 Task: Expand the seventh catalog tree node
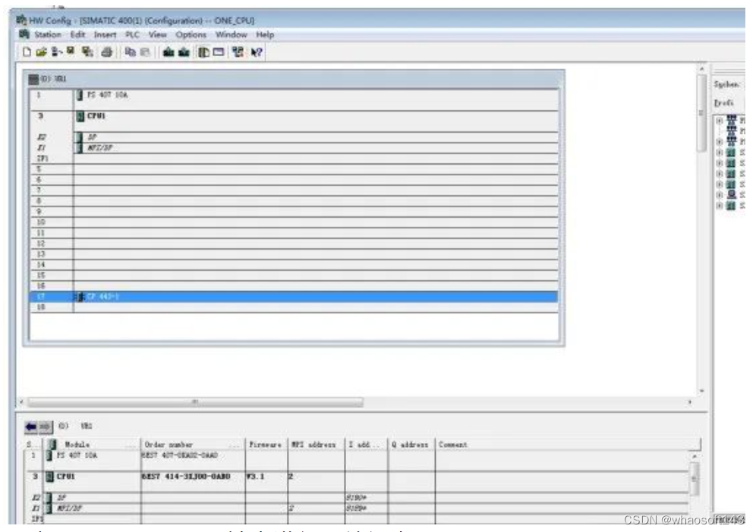[720, 184]
